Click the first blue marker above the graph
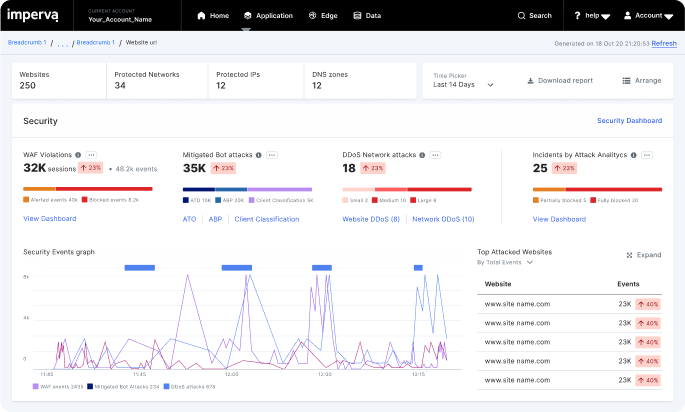The width and height of the screenshot is (685, 412). pyautogui.click(x=139, y=267)
